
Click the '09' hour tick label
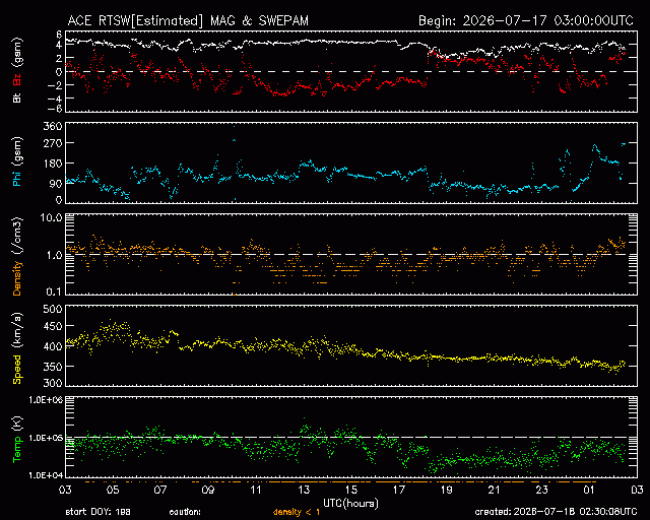(208, 490)
